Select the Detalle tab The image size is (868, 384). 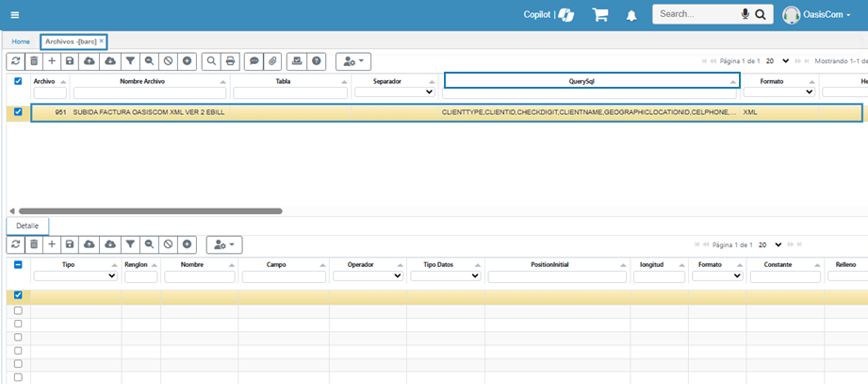(x=27, y=225)
